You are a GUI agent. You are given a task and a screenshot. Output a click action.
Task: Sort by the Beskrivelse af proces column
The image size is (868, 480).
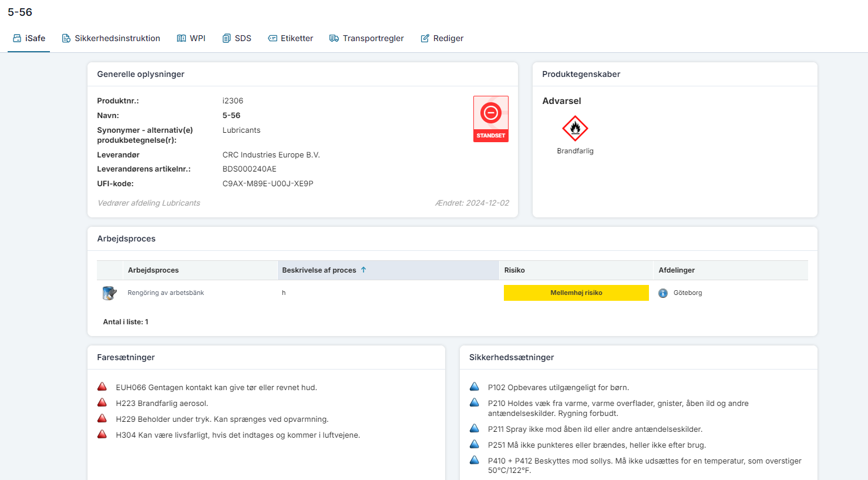388,270
